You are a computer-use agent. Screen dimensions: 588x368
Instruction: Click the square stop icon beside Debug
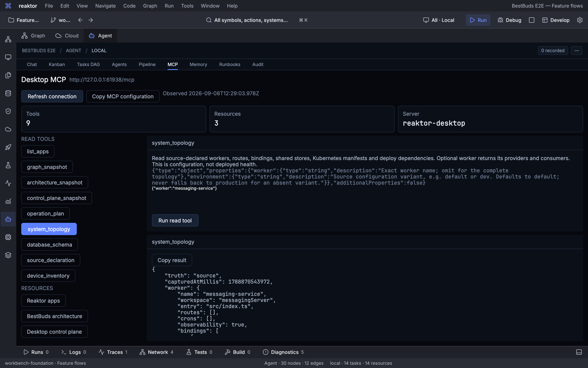tap(532, 20)
